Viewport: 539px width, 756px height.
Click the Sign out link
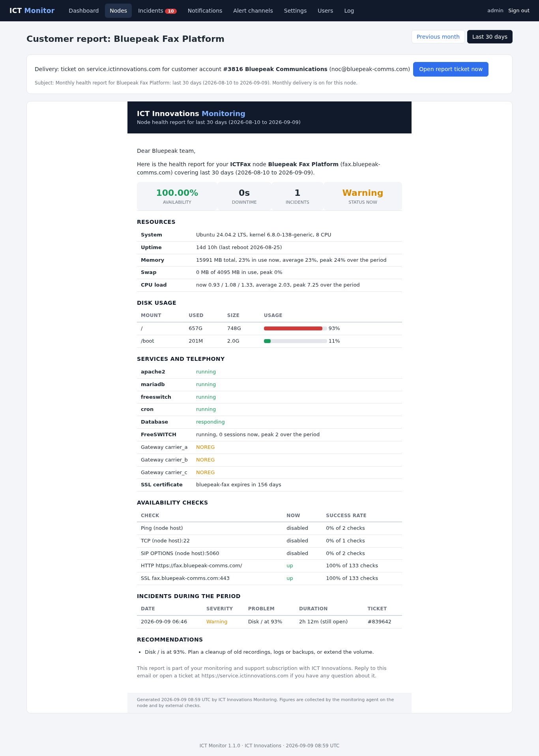coord(518,11)
